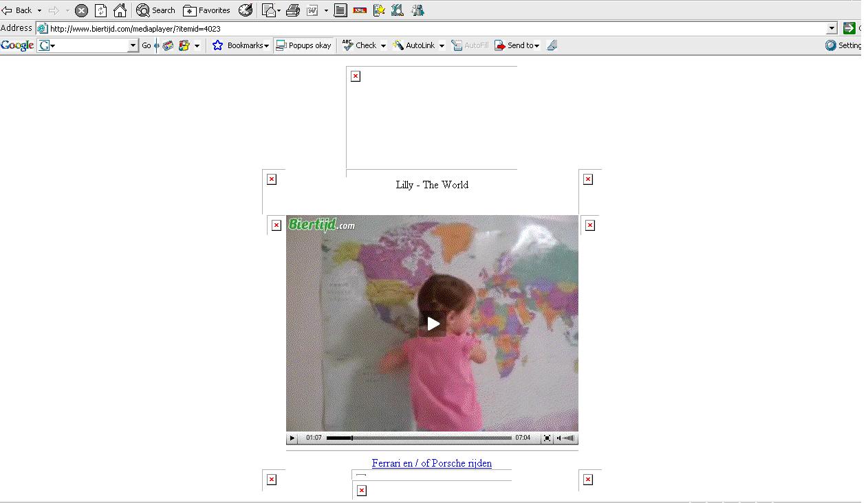The width and height of the screenshot is (868, 503).
Task: Open the History toolbar icon
Action: (x=246, y=10)
